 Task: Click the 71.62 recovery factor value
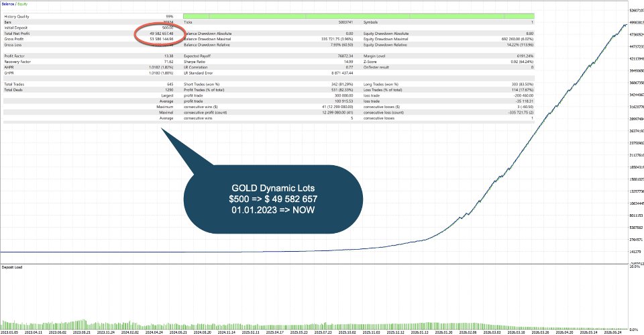point(169,62)
